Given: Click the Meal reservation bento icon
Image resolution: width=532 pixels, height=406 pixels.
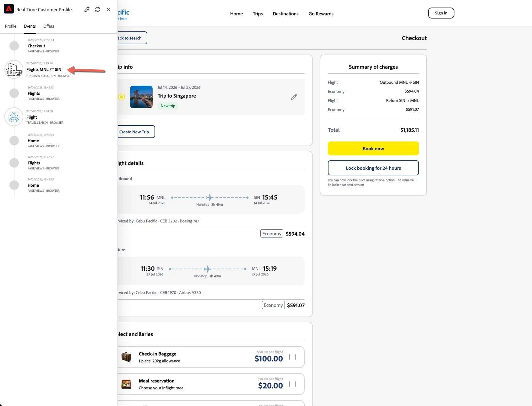Looking at the screenshot, I should pos(126,384).
